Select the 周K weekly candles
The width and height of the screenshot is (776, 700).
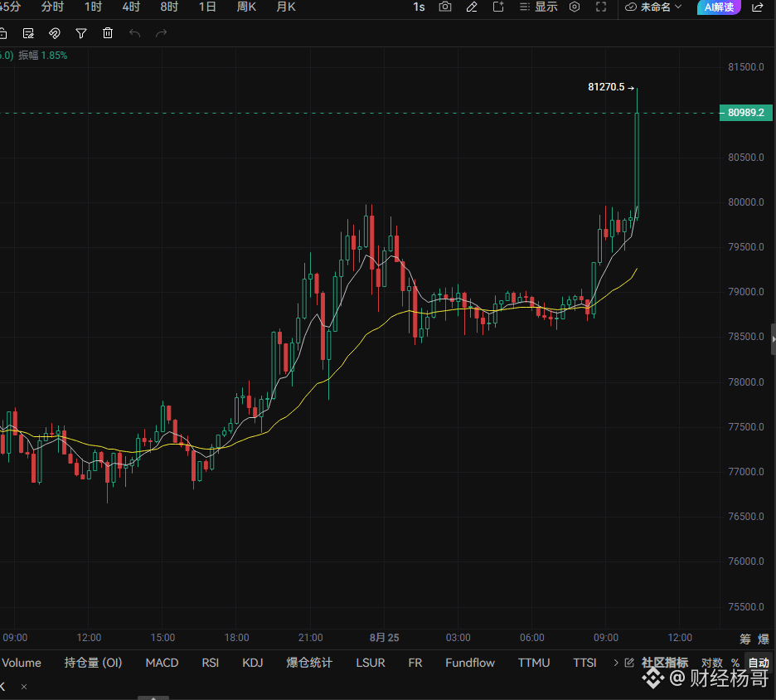click(246, 7)
